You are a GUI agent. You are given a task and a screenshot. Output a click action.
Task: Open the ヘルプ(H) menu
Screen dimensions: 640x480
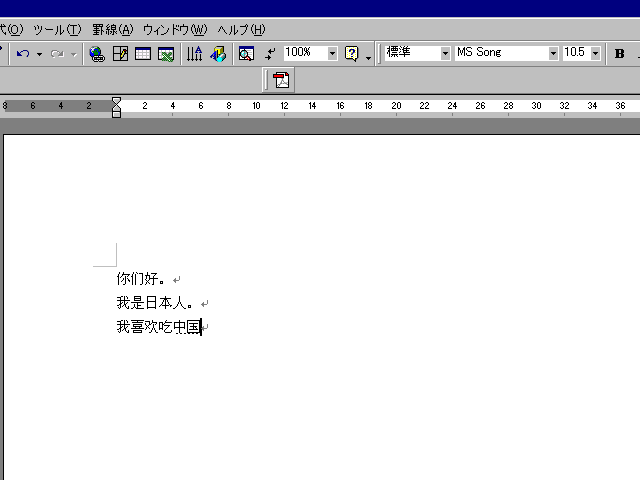(241, 30)
